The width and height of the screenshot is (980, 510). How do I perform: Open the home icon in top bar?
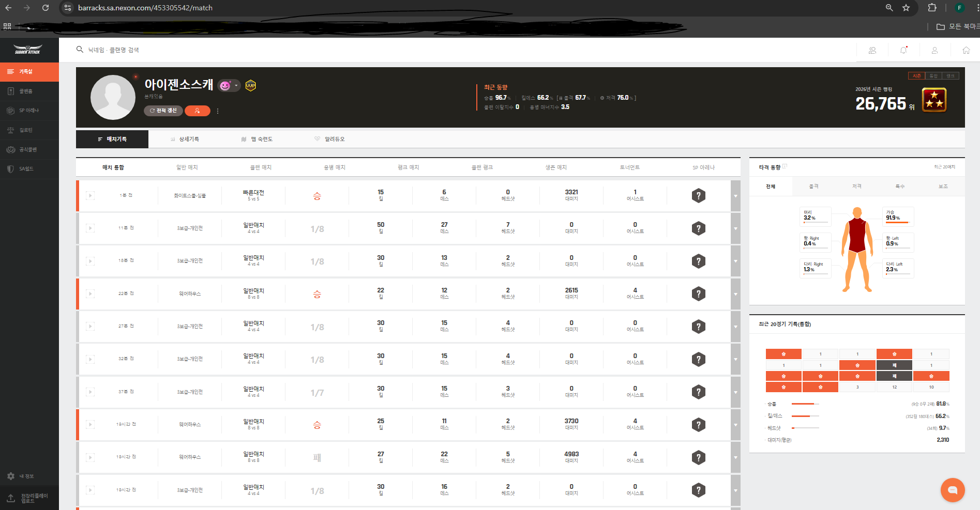(966, 50)
